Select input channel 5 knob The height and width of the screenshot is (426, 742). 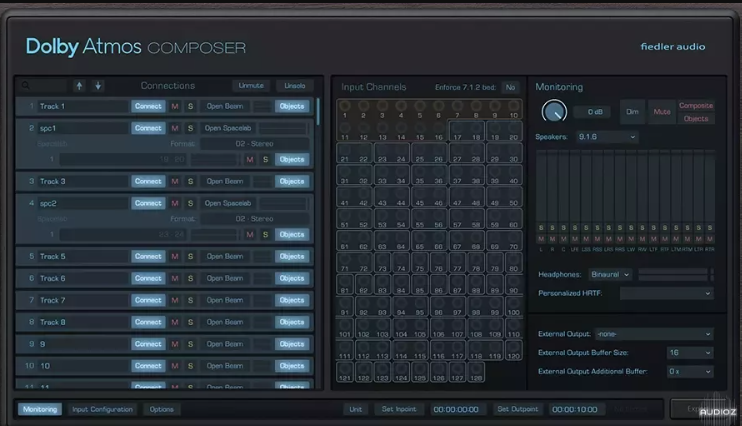tap(420, 106)
